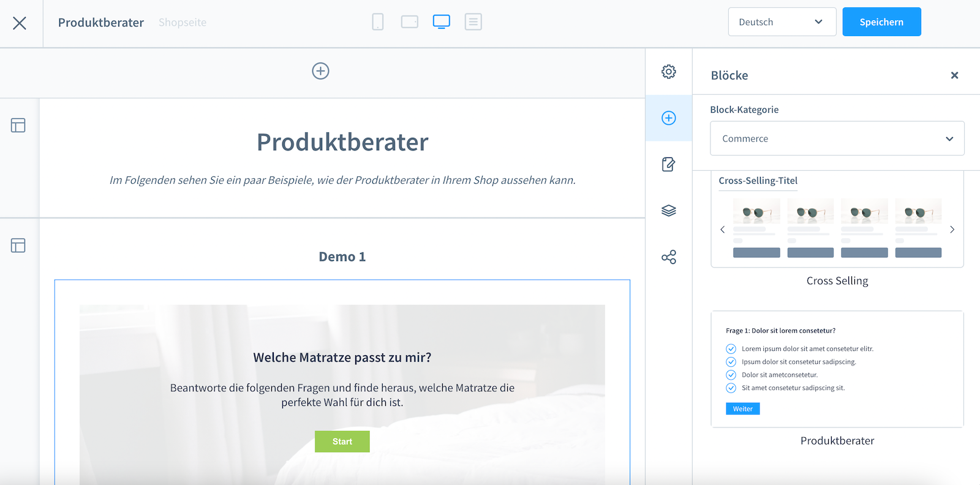Open layout settings gear in the sidebar
This screenshot has width=980, height=485.
pos(669,72)
